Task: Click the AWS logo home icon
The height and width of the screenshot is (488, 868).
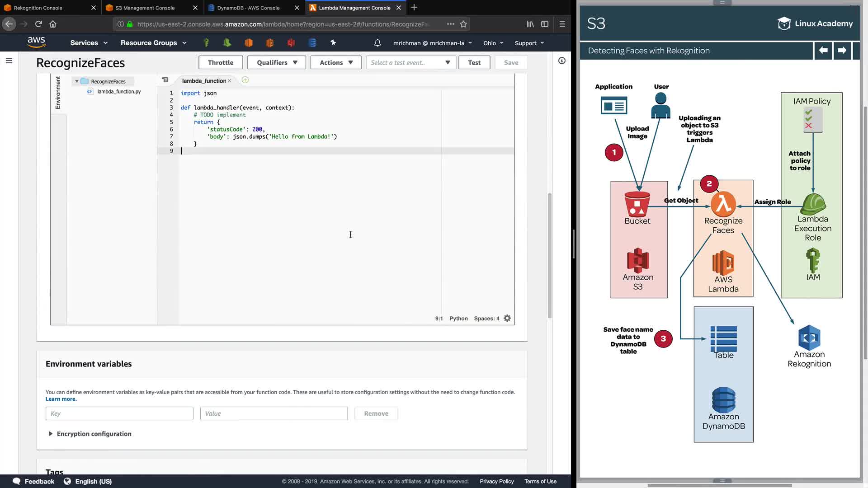Action: coord(36,42)
